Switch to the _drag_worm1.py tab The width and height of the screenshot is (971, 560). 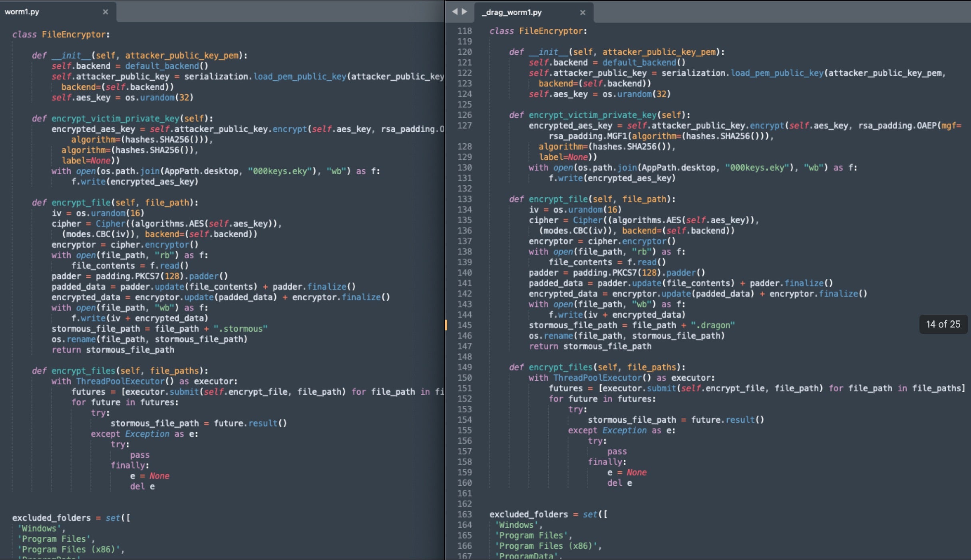point(511,12)
